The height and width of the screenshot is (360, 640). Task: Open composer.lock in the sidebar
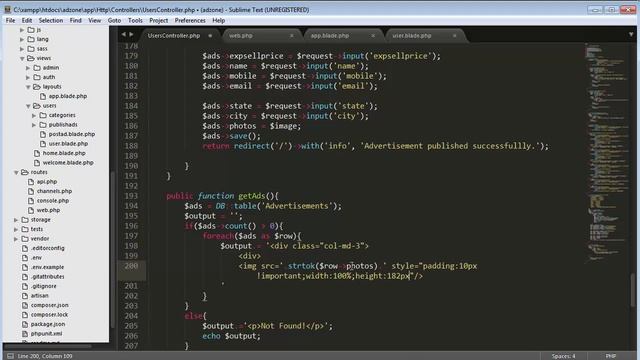click(49, 315)
